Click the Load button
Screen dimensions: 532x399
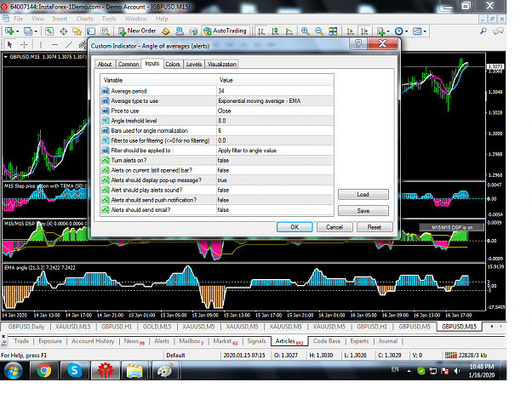tap(363, 194)
